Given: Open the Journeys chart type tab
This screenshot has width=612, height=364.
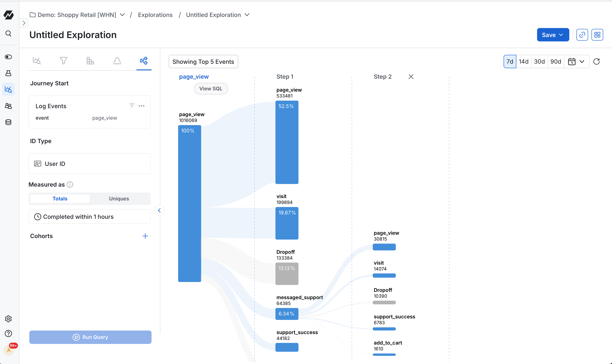Looking at the screenshot, I should (x=144, y=61).
